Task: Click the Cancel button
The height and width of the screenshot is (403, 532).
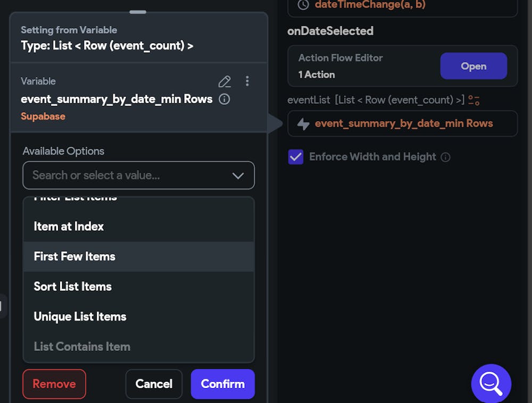Action: pyautogui.click(x=154, y=384)
